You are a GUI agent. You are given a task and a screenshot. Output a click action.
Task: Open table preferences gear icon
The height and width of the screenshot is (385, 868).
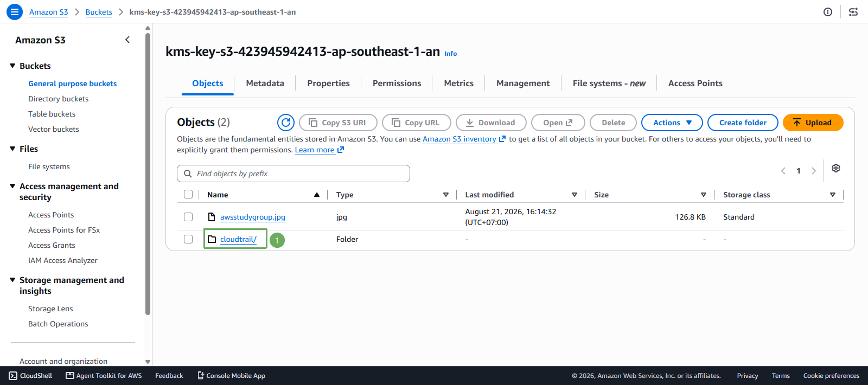[x=836, y=169]
